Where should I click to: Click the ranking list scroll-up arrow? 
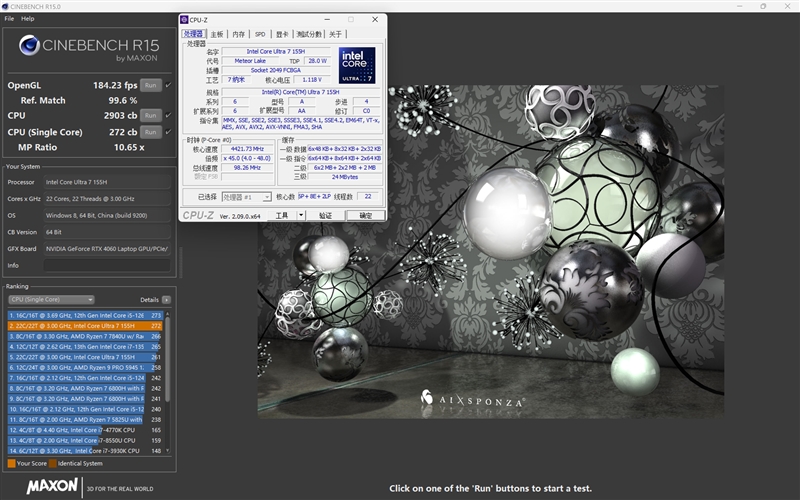(x=167, y=315)
